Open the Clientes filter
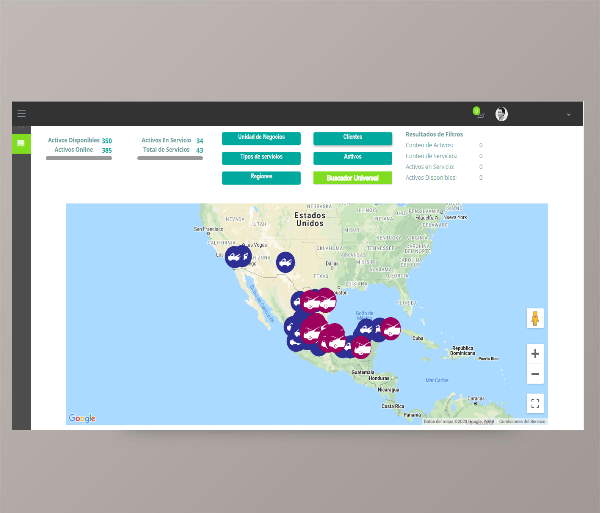 point(352,138)
